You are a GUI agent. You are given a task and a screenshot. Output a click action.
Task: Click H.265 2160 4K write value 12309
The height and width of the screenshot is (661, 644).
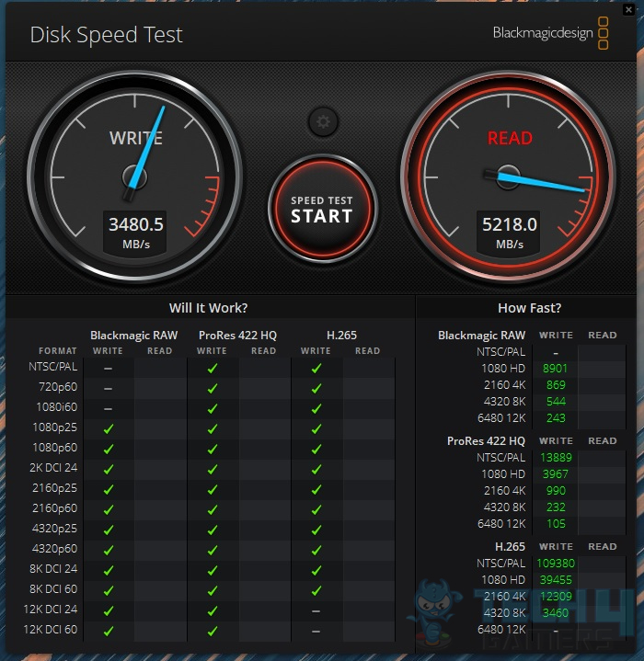pyautogui.click(x=556, y=596)
